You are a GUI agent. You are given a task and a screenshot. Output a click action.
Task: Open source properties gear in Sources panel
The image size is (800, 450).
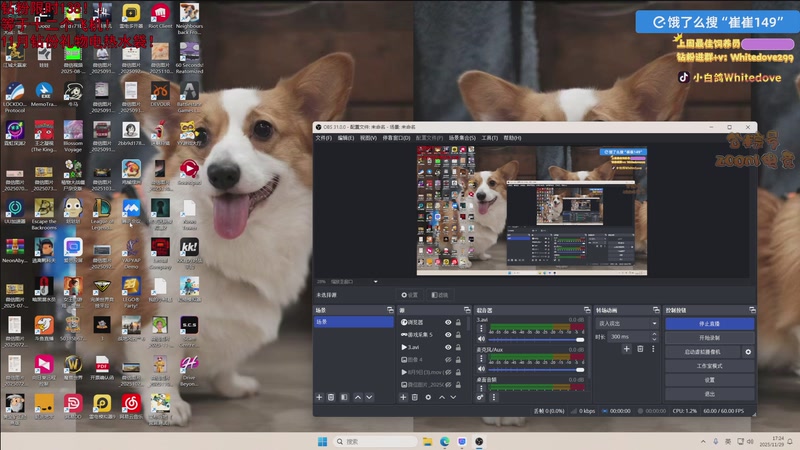coord(428,397)
